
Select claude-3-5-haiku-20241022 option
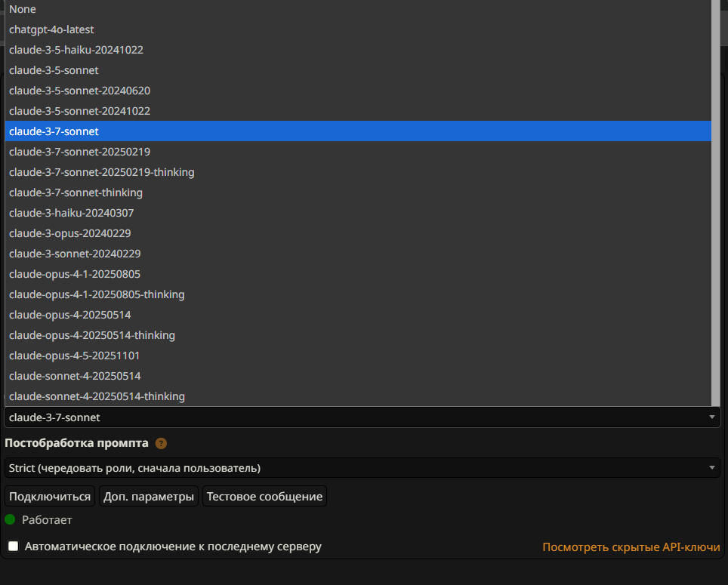coord(76,50)
